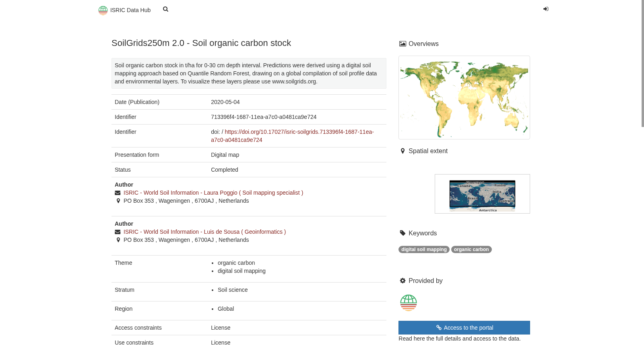644x347 pixels.
Task: Click the Stratum row label
Action: [x=124, y=290]
